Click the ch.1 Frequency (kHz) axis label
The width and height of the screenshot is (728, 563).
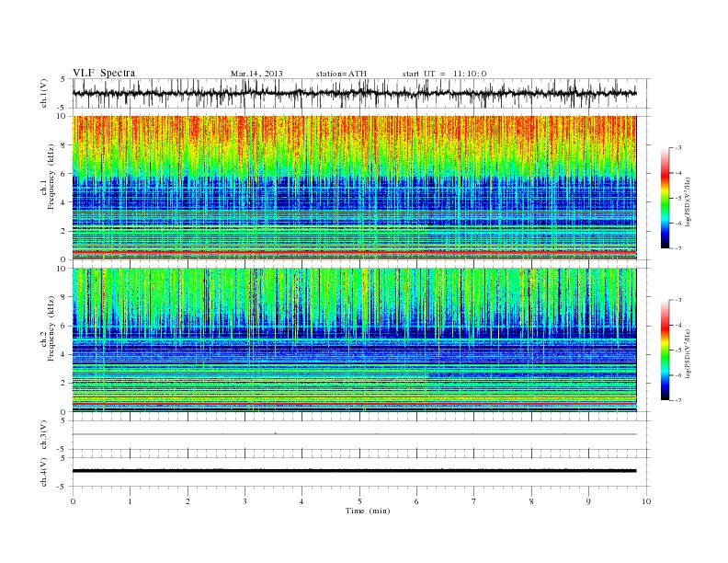[48, 177]
